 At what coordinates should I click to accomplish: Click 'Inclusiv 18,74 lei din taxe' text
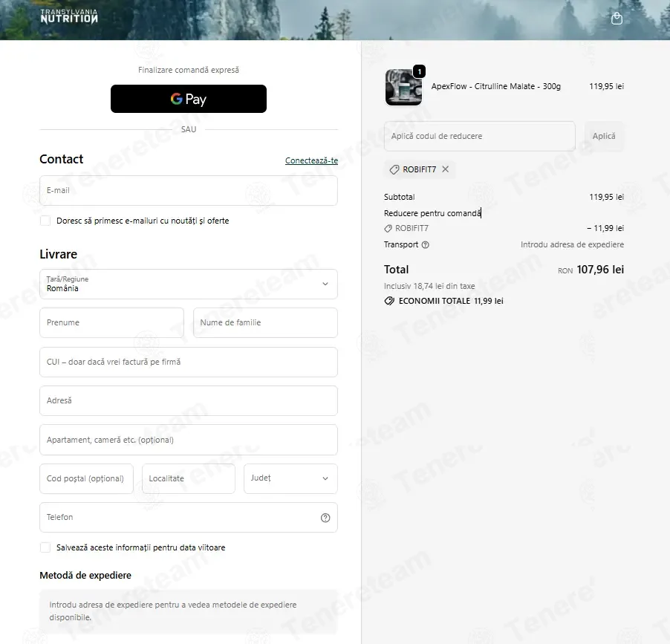point(429,286)
